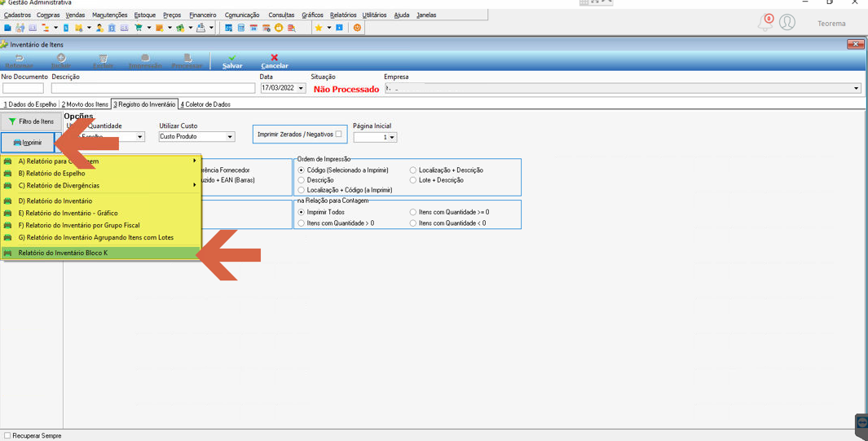Click the two-people icon in main toolbar
Screen dimensions: 868x441
(x=20, y=27)
